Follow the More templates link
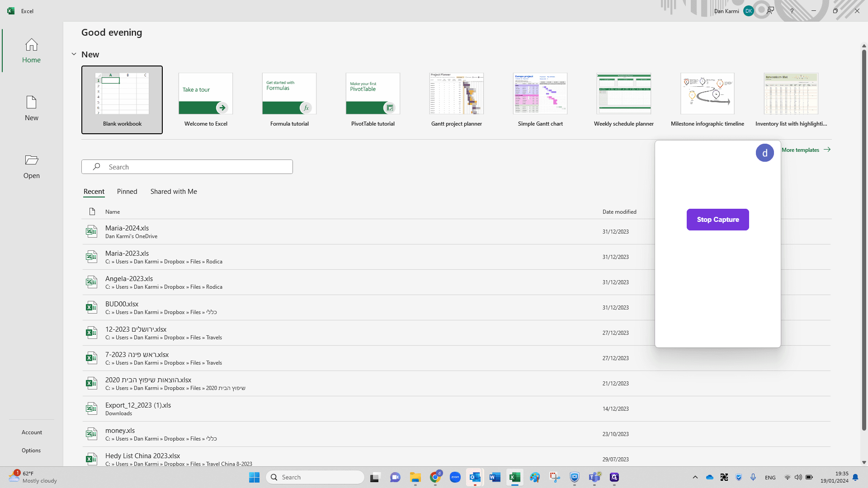This screenshot has height=488, width=868. pyautogui.click(x=806, y=150)
